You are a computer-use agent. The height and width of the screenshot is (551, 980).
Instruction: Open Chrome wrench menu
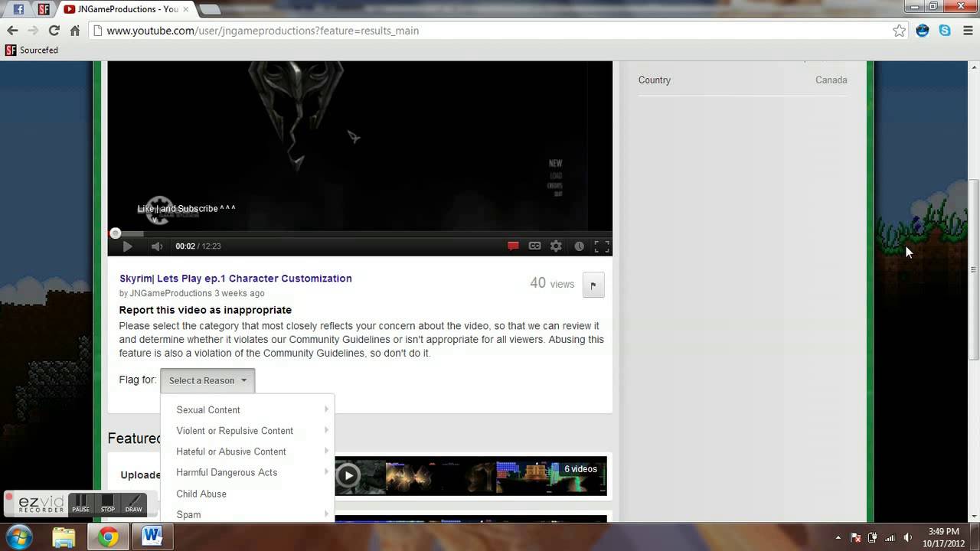coord(966,31)
